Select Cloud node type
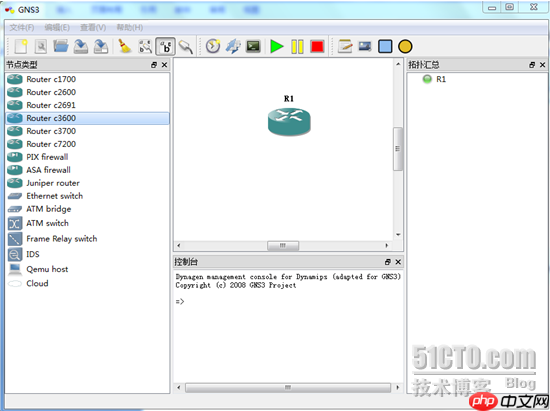Viewport: 550px width, 411px height. click(x=87, y=283)
